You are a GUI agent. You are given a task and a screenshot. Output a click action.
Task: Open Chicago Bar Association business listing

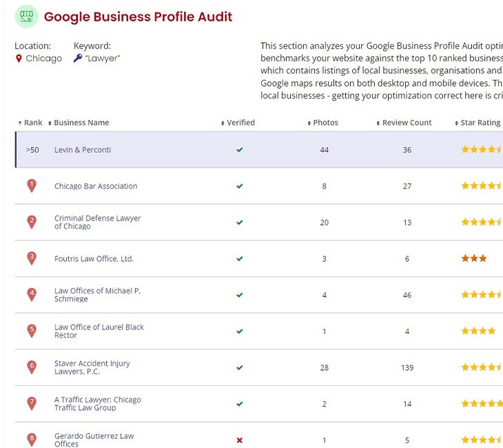point(96,186)
